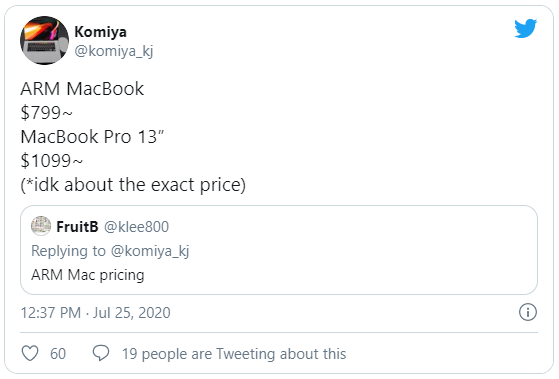Click the ARM MacBook tweet line
This screenshot has width=559, height=379.
(x=82, y=88)
